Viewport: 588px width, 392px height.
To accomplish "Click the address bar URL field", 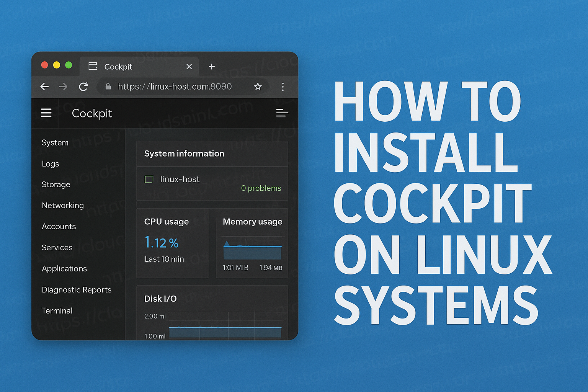I will click(183, 87).
